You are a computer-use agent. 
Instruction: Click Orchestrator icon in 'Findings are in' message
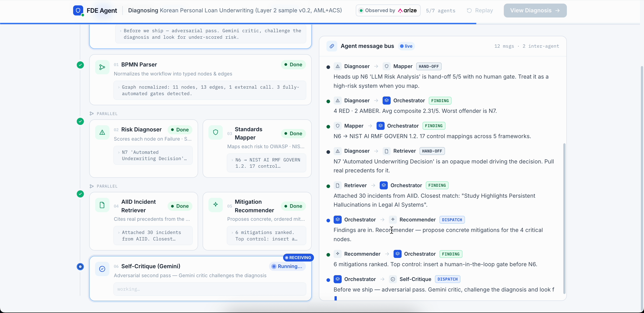[x=337, y=220]
